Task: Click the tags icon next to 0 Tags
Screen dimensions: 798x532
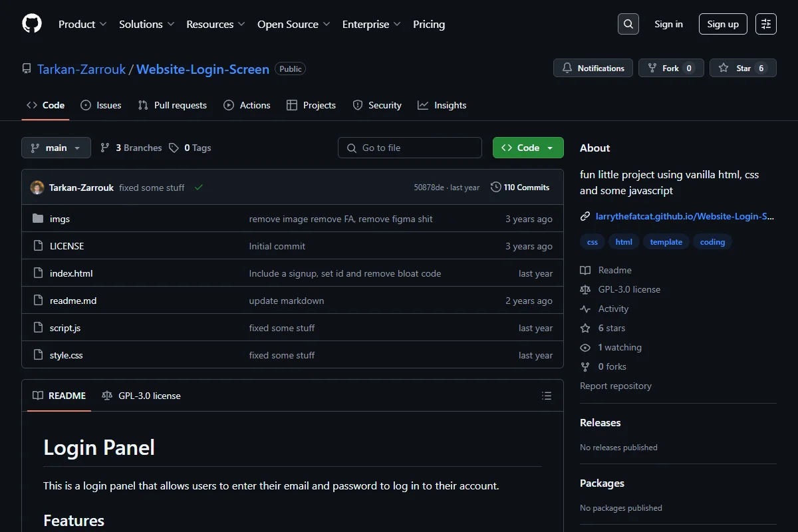Action: (x=174, y=148)
